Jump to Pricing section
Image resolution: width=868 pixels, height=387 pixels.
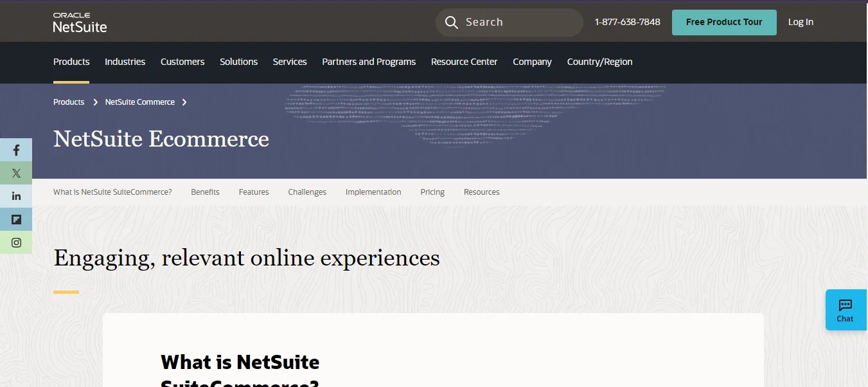pyautogui.click(x=432, y=192)
